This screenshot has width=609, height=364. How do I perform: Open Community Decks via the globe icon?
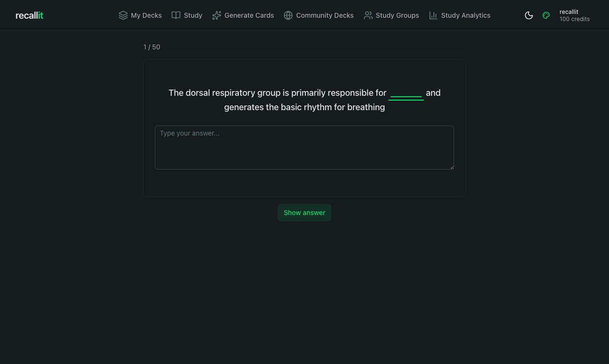[288, 15]
